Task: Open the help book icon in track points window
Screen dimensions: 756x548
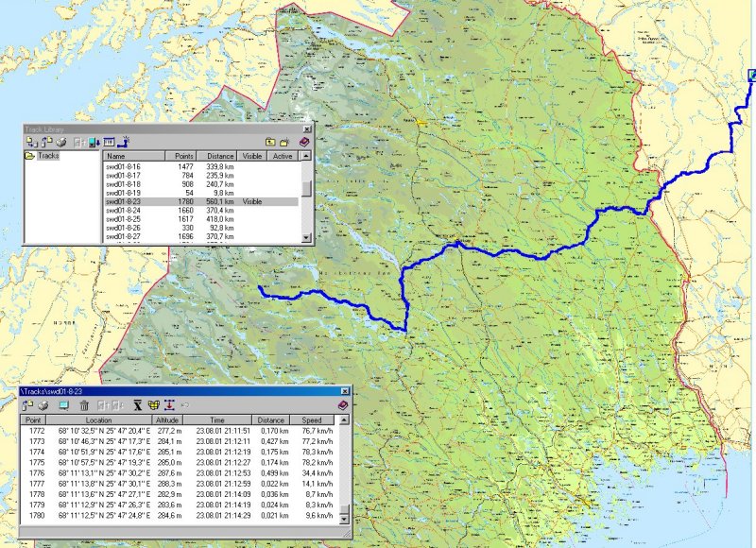Action: point(343,404)
